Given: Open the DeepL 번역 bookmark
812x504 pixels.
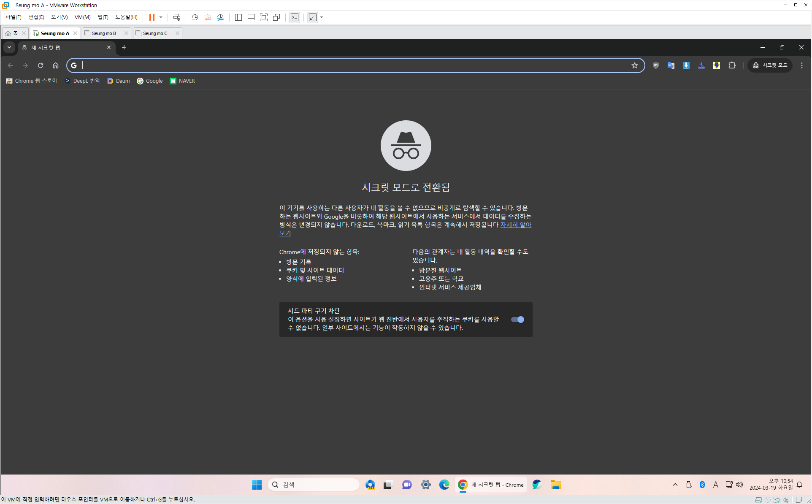Looking at the screenshot, I should pyautogui.click(x=82, y=81).
